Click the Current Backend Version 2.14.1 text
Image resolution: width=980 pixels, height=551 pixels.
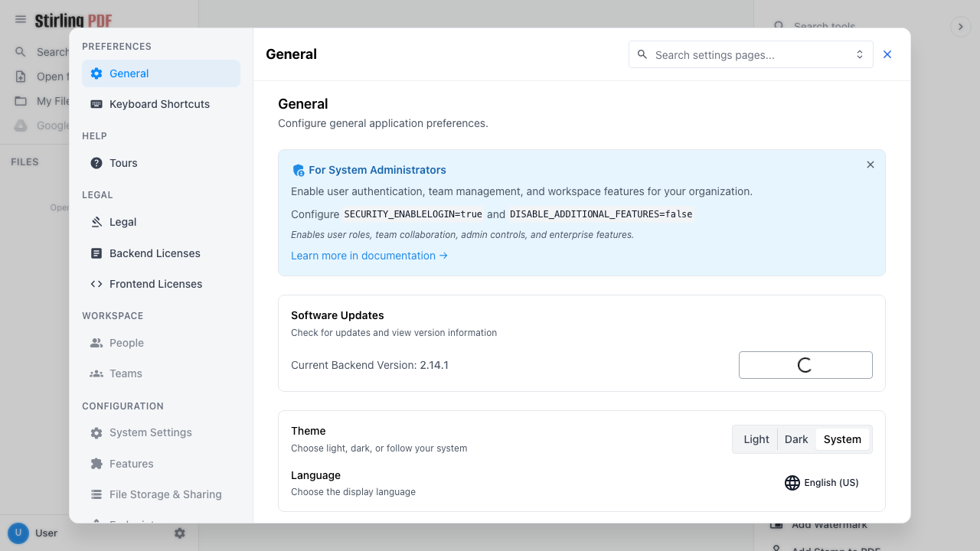pos(370,365)
